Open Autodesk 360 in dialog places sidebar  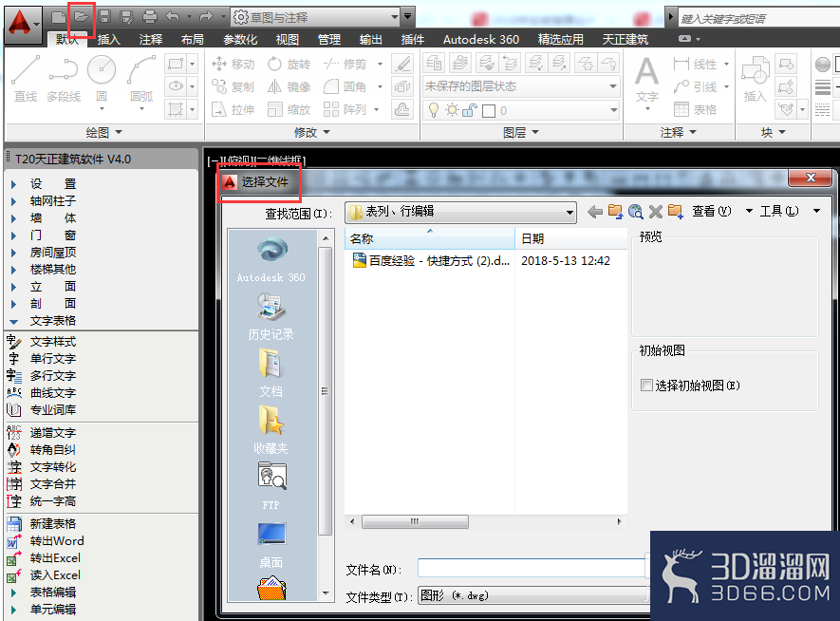pyautogui.click(x=271, y=259)
